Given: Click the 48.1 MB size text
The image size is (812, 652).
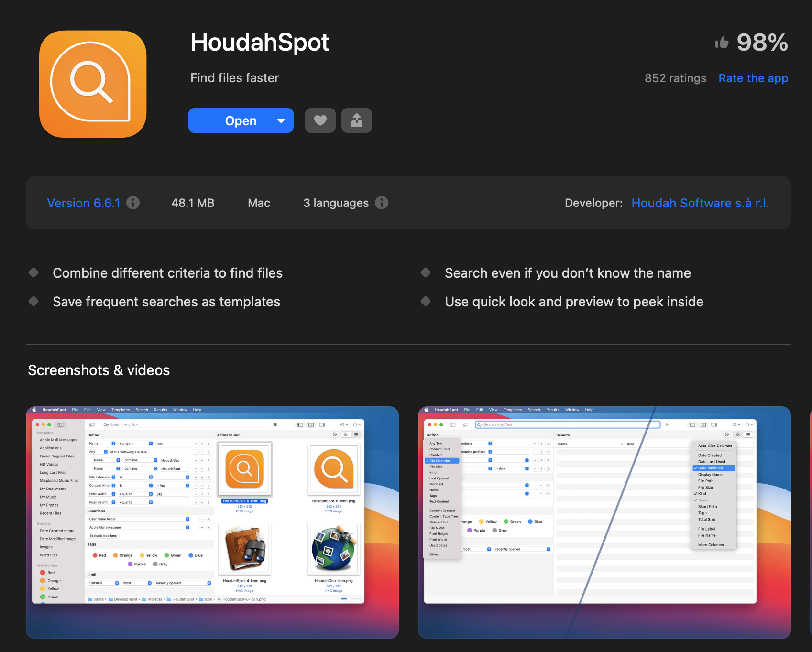Looking at the screenshot, I should click(193, 203).
